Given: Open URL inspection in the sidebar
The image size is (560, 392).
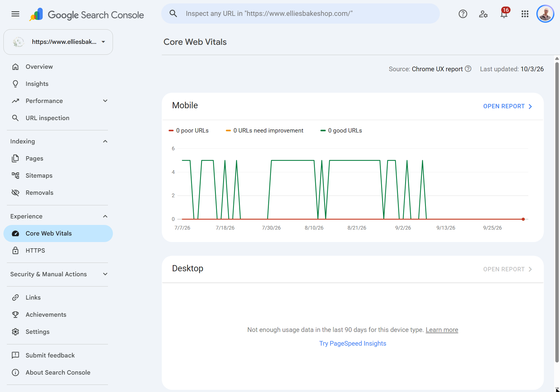Looking at the screenshot, I should coord(58,118).
